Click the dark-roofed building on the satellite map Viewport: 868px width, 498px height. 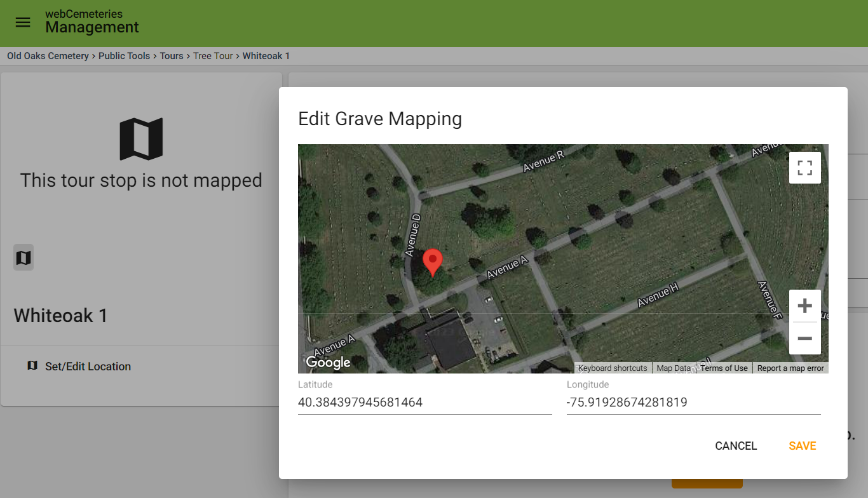(448, 339)
